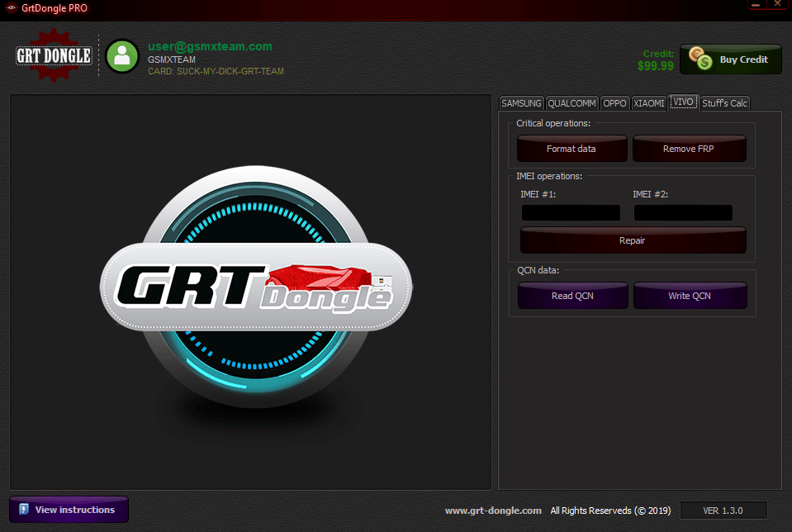Click Read QCN
792x532 pixels.
click(x=572, y=295)
